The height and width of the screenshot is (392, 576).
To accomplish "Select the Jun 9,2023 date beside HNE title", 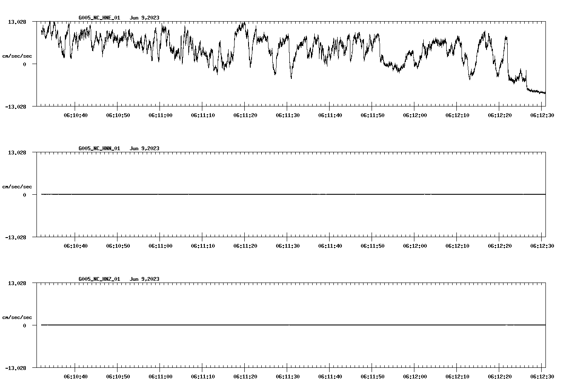I will (x=145, y=18).
